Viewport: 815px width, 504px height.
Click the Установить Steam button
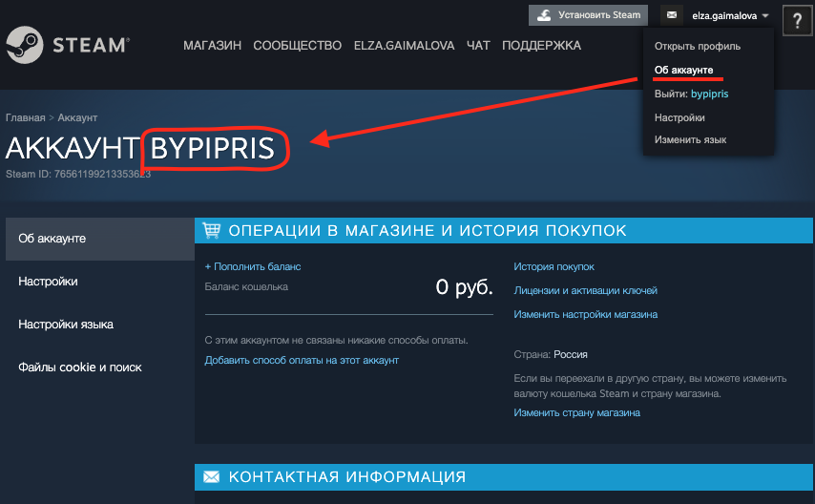pyautogui.click(x=588, y=15)
